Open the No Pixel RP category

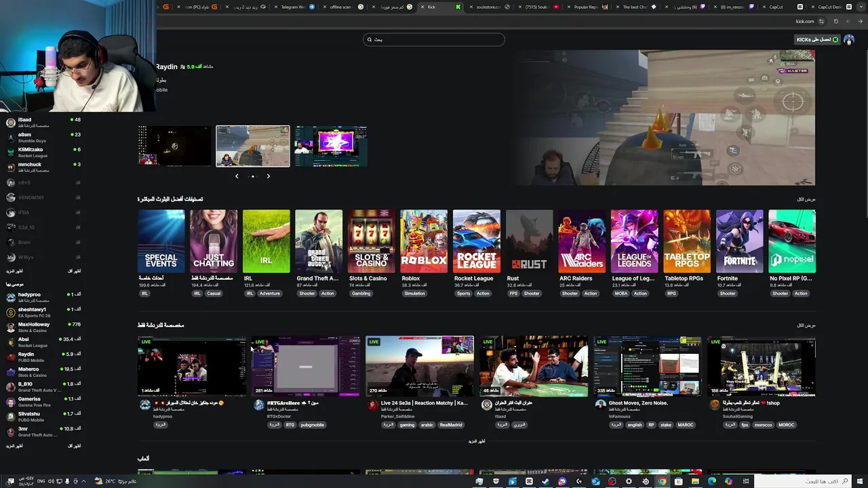[x=791, y=241]
